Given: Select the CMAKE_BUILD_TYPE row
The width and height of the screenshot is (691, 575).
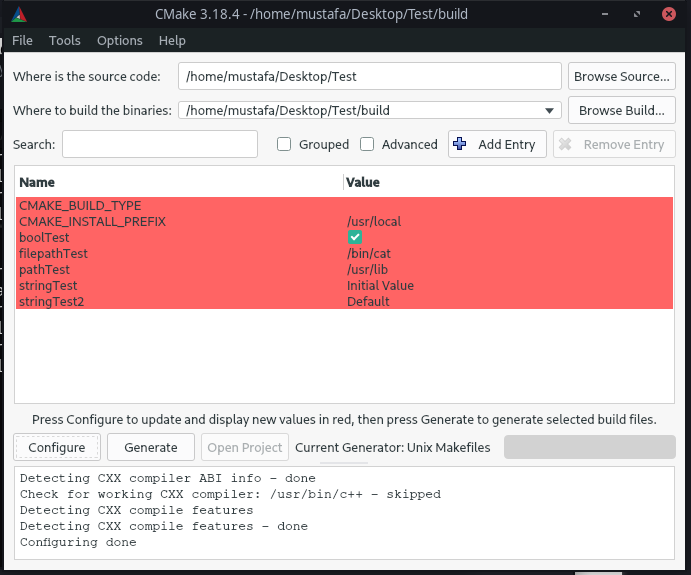Looking at the screenshot, I should click(x=344, y=205).
